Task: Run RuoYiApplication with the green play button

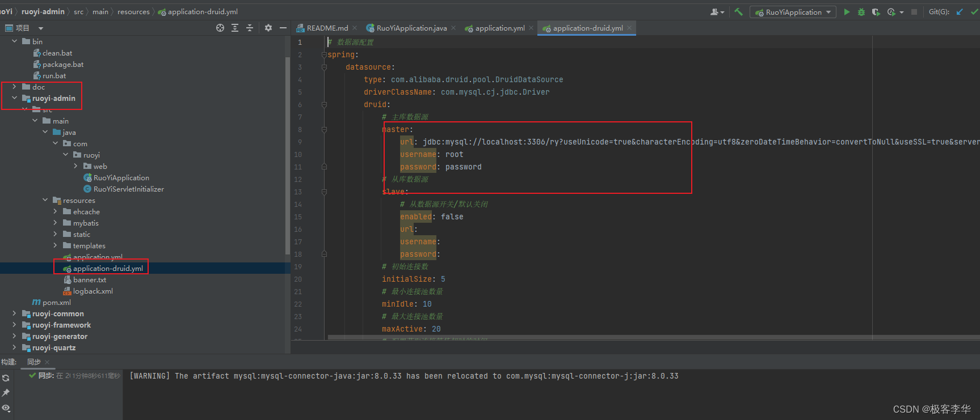Action: click(x=847, y=12)
